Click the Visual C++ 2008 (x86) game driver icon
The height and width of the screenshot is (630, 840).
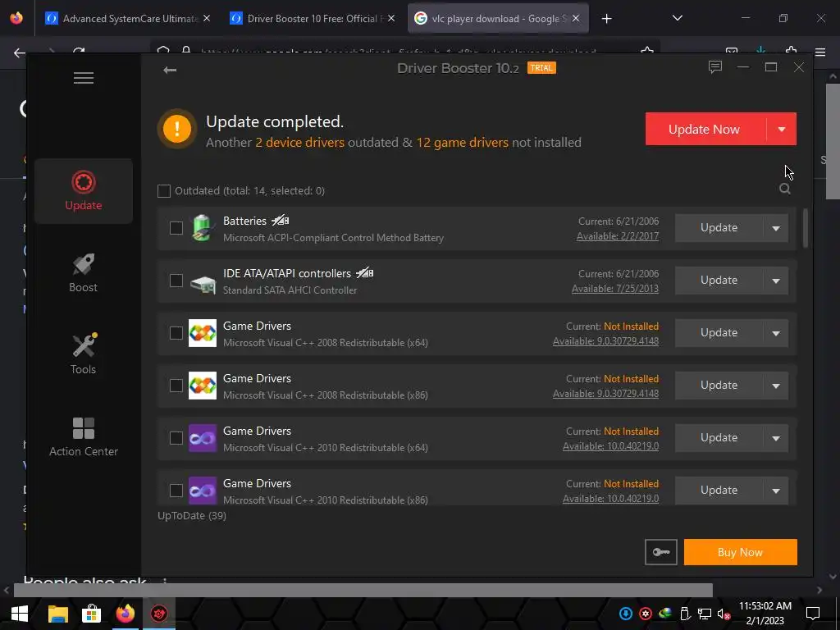[203, 386]
